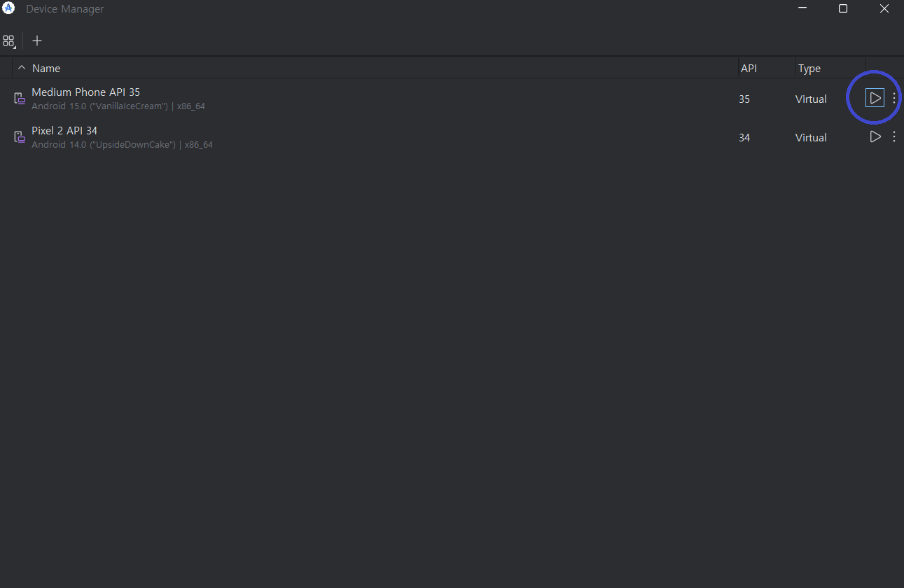The height and width of the screenshot is (588, 904).
Task: Open the grid grouping dropdown in toolbar
Action: (9, 41)
